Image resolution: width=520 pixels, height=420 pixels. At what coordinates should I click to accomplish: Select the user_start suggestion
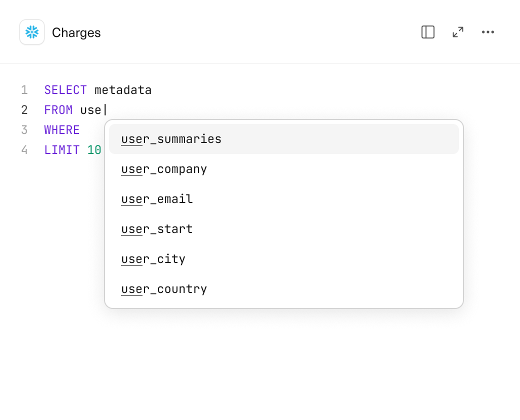157,229
